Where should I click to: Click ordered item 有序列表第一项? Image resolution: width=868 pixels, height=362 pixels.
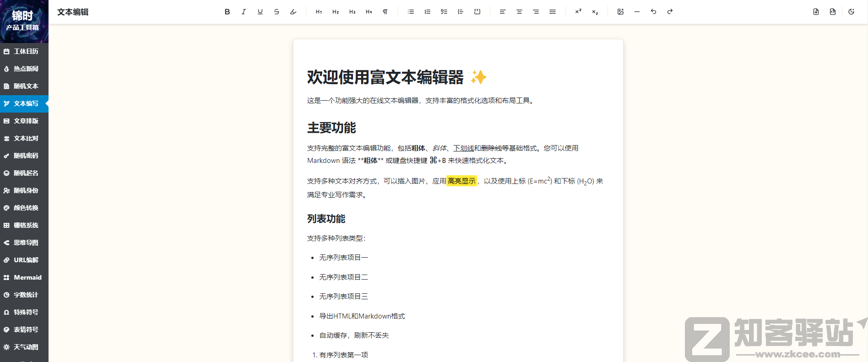[343, 355]
